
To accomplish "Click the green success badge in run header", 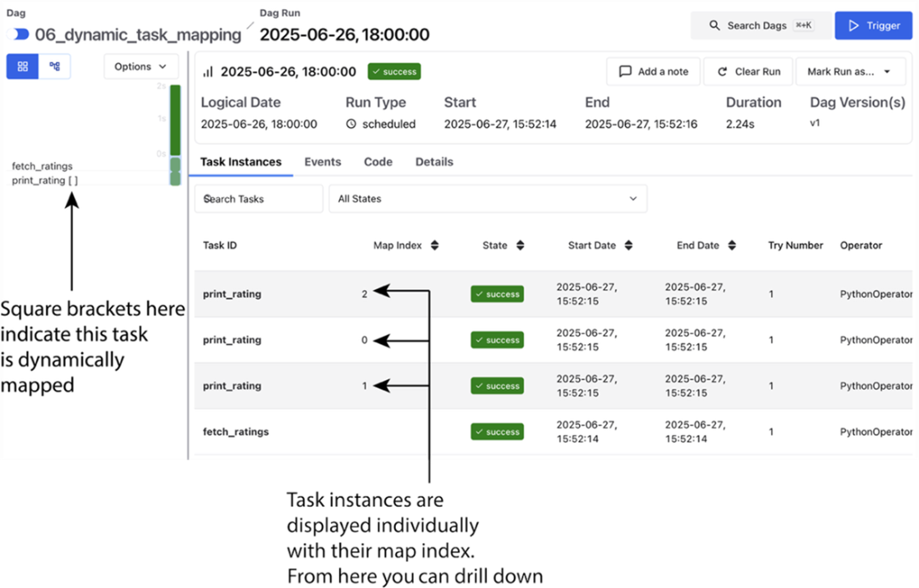I will pos(393,72).
